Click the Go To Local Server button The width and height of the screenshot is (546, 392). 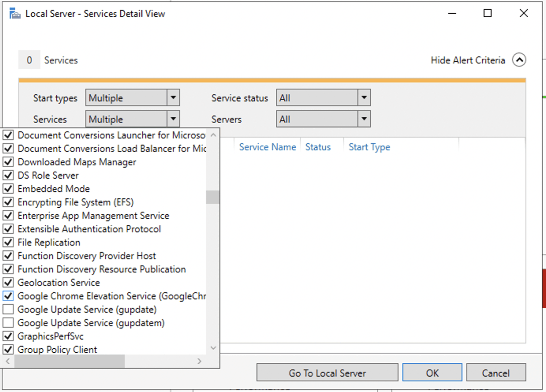(x=327, y=373)
